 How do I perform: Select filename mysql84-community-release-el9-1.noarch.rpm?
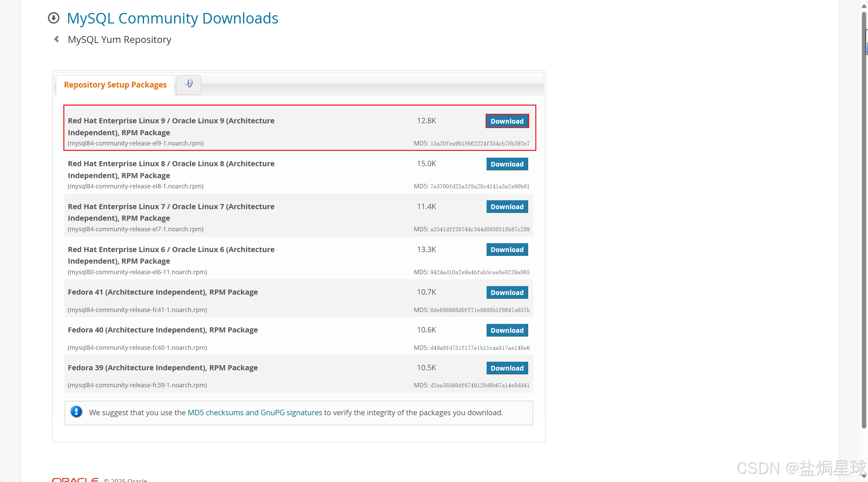pos(136,143)
